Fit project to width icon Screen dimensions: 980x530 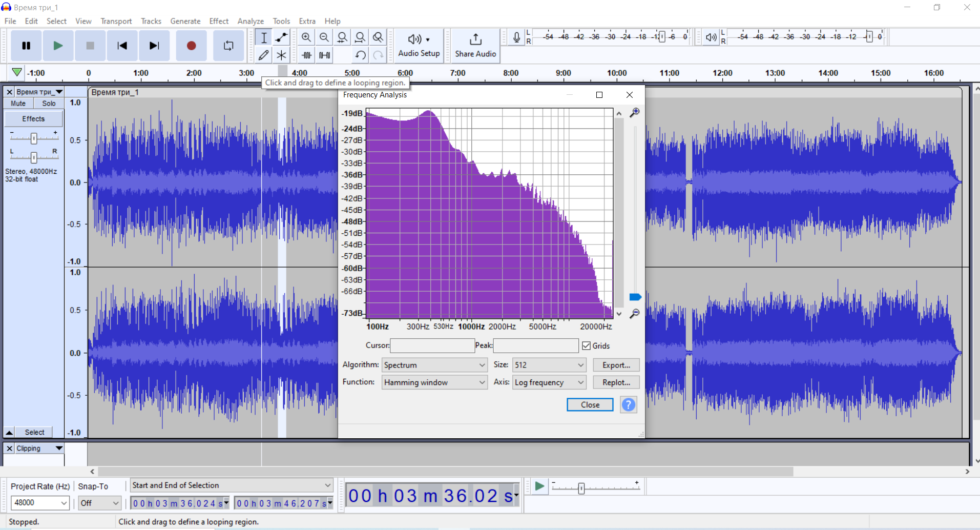pyautogui.click(x=360, y=37)
